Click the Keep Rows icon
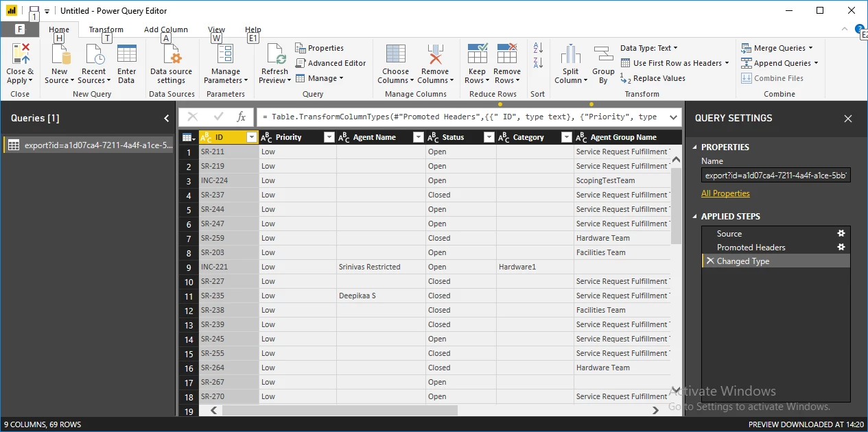868x432 pixels. [477, 54]
